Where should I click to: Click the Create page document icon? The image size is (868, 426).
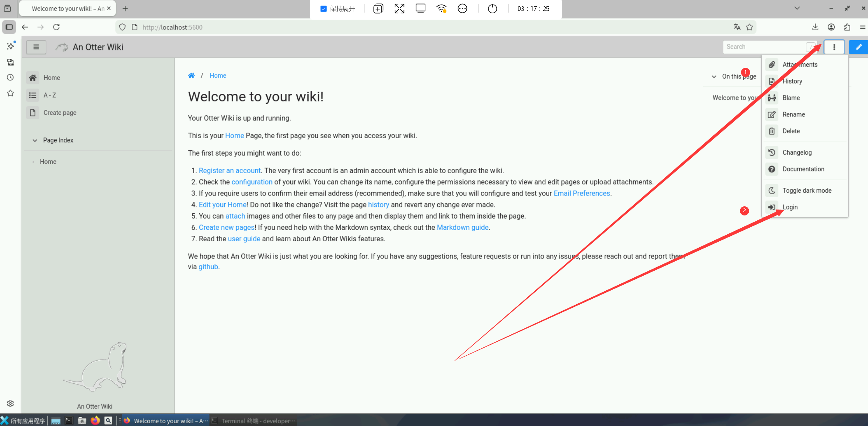tap(33, 113)
